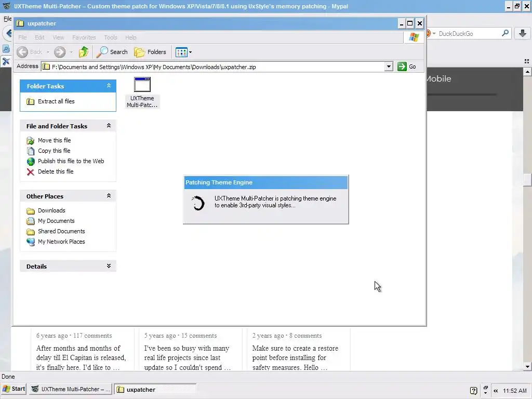The image size is (532, 399).
Task: Click Publish this file to the Web
Action: click(x=71, y=161)
